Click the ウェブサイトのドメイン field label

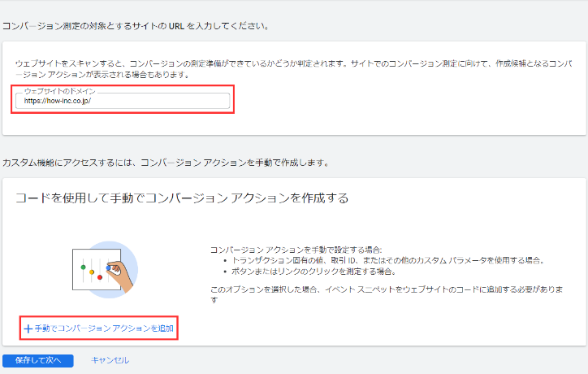(x=59, y=91)
